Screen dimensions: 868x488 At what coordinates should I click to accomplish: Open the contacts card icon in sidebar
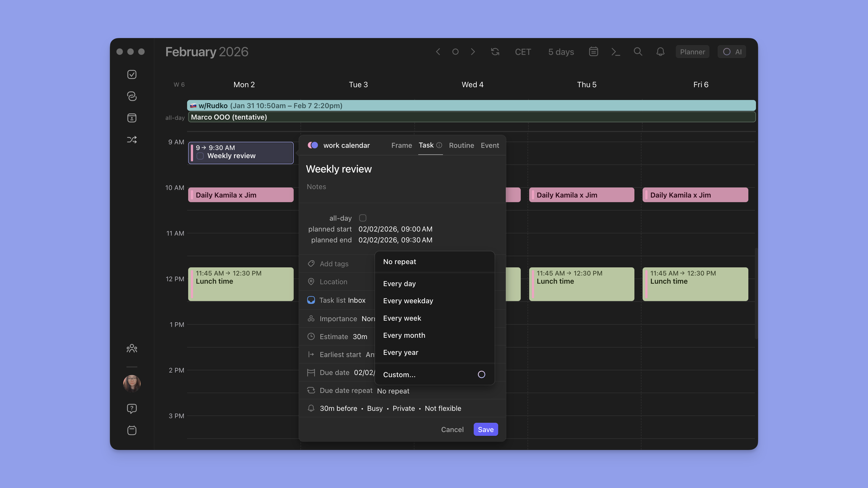132,118
